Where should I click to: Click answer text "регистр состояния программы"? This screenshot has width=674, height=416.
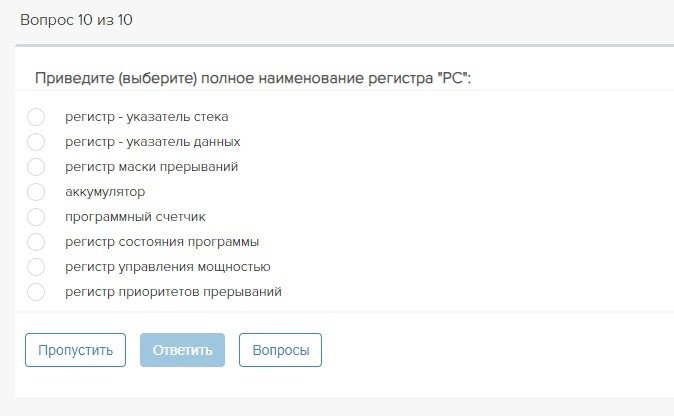[x=162, y=242]
